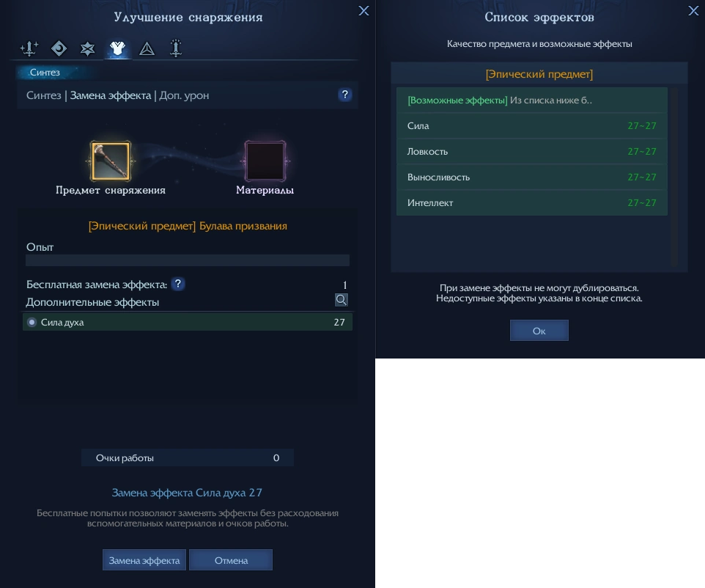
Task: Open the six-pointed star tab icon
Action: coord(88,48)
